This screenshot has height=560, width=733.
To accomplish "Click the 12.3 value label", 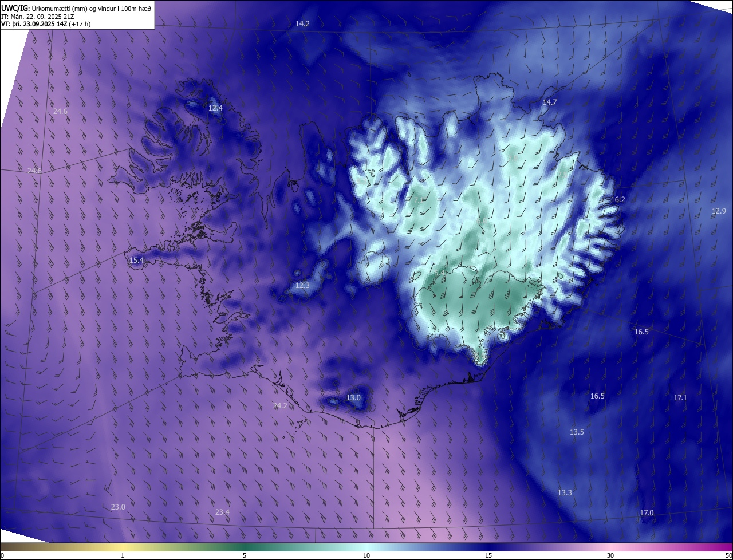I will click(302, 286).
